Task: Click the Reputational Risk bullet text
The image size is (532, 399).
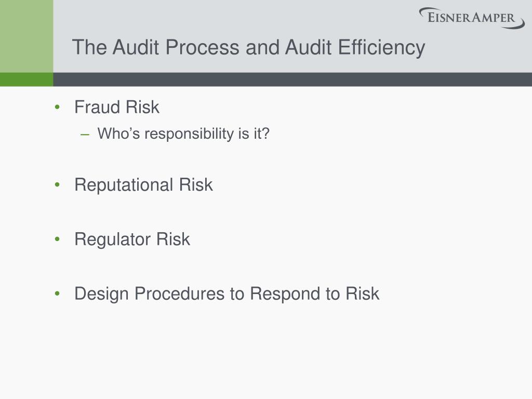Action: tap(143, 185)
